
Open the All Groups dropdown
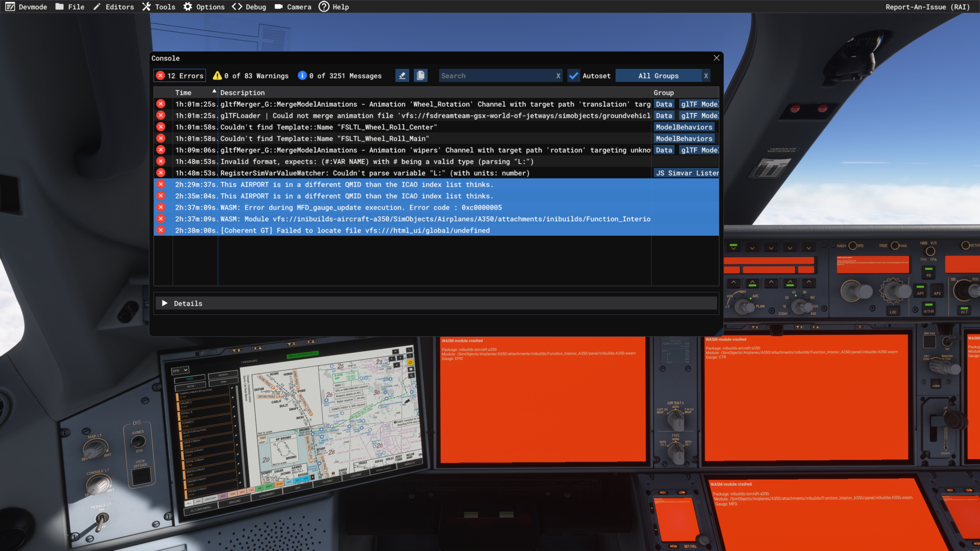pos(658,76)
